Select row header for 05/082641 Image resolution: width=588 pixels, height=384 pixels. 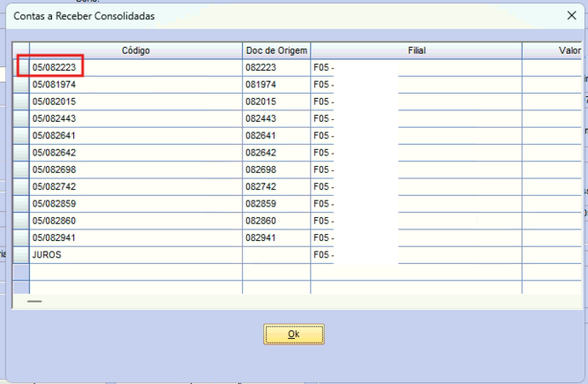pos(21,136)
